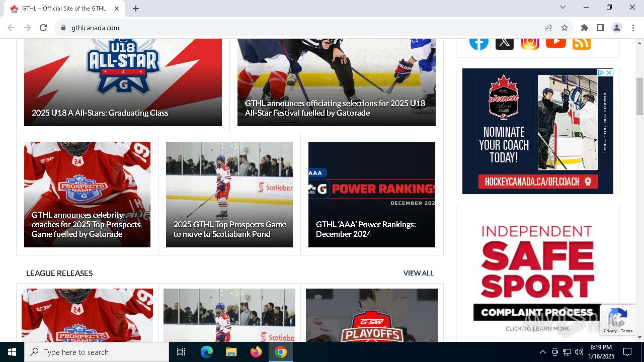Screen dimensions: 644x362
Task: Toggle the browser side panel
Action: coord(601,28)
